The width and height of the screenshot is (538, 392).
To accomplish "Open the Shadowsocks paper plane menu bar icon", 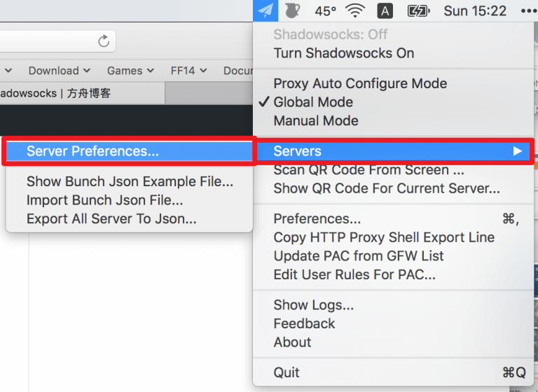I will click(x=265, y=10).
